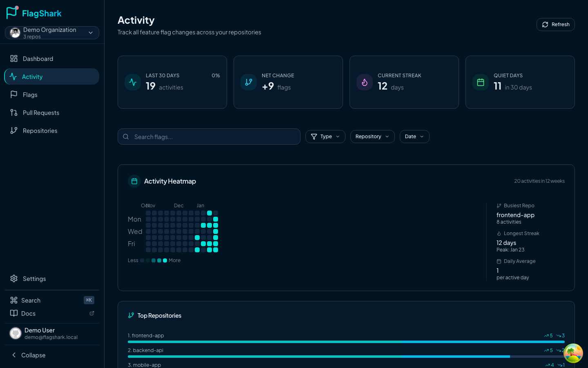588x368 pixels.
Task: Click the FlagShark logo icon
Action: click(12, 13)
